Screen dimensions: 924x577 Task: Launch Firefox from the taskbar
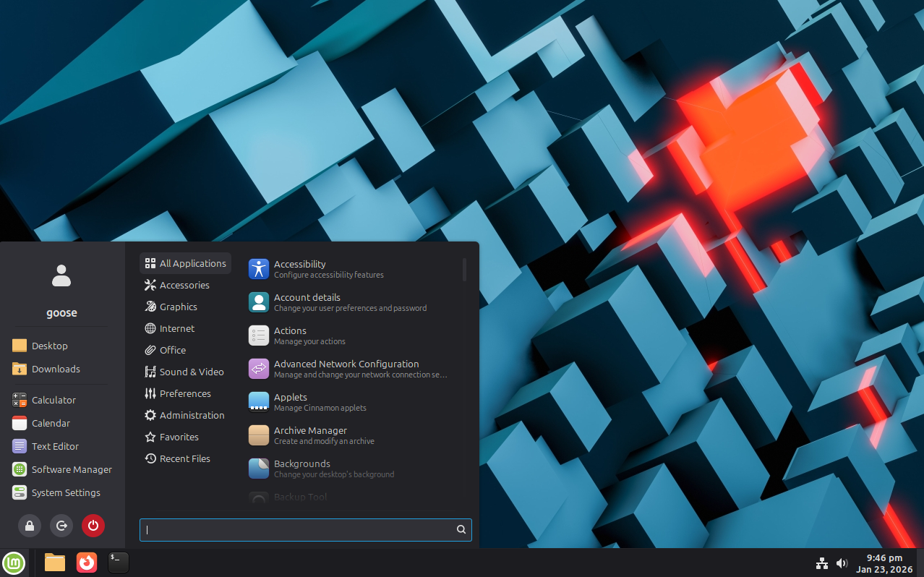tap(86, 563)
